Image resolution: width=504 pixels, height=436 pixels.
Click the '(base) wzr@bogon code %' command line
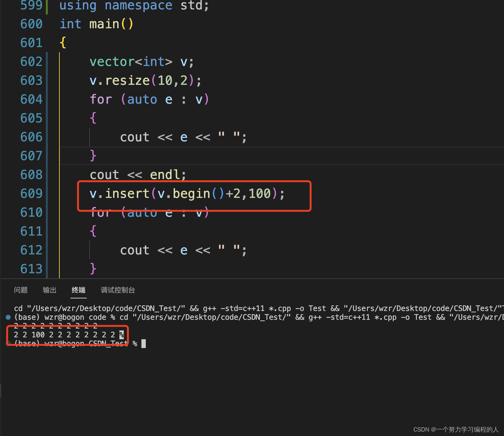click(x=259, y=317)
